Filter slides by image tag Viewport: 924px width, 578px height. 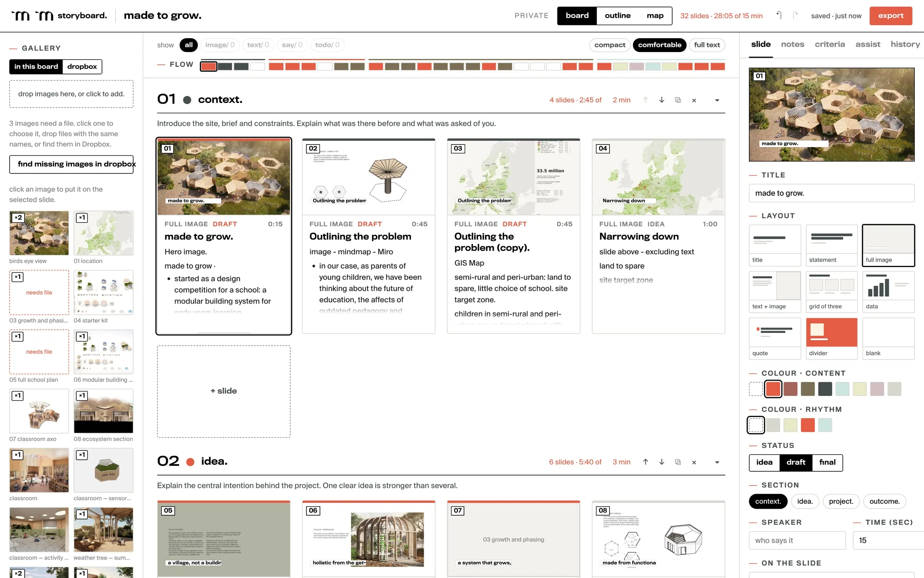click(220, 45)
